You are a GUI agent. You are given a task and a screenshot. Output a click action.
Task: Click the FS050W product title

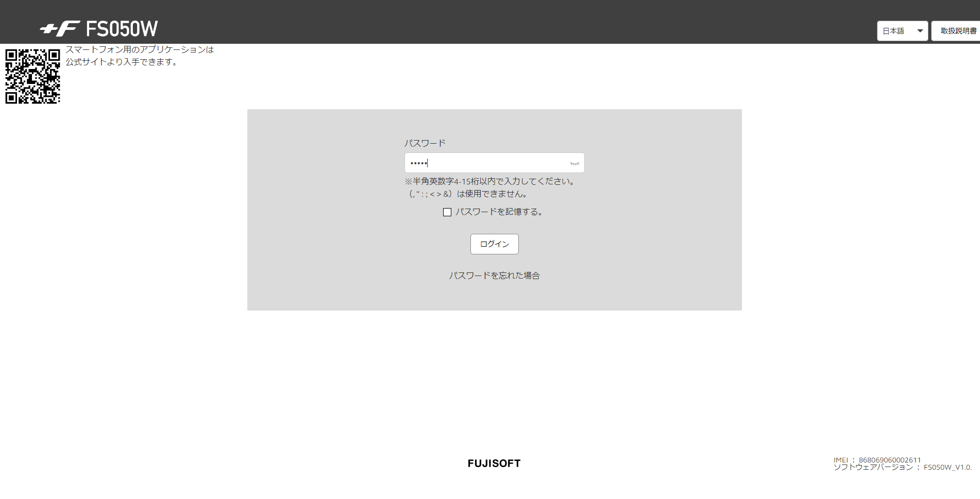122,29
